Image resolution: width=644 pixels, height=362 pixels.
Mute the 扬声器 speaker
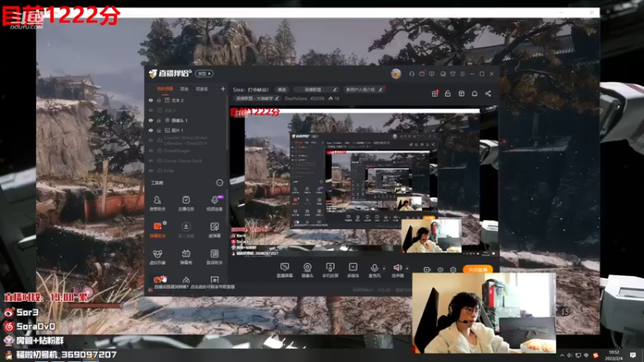(x=397, y=270)
